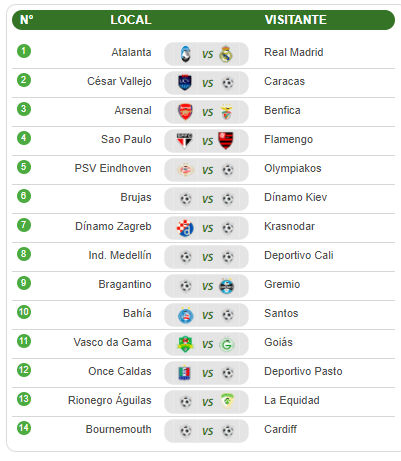Select the Flamengo shield icon

[x=226, y=140]
